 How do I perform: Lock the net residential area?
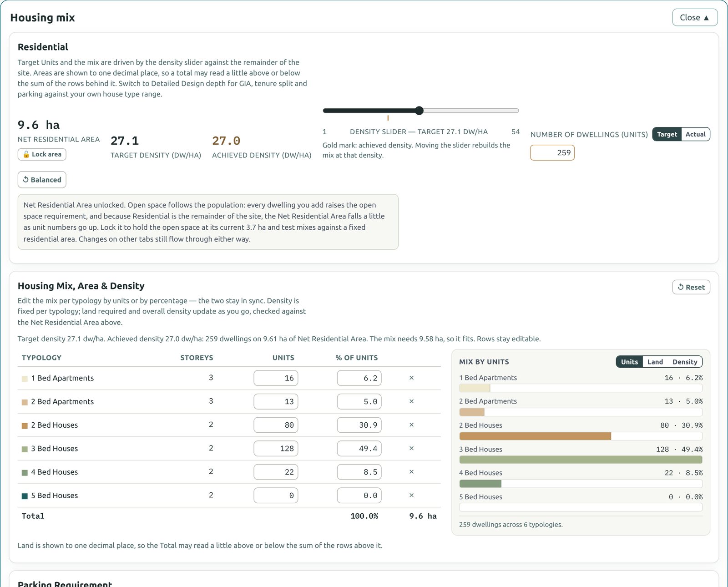coord(42,154)
